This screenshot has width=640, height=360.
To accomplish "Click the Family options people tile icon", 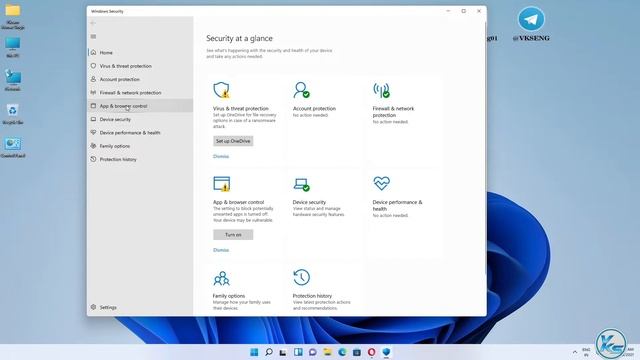I will coord(222,278).
